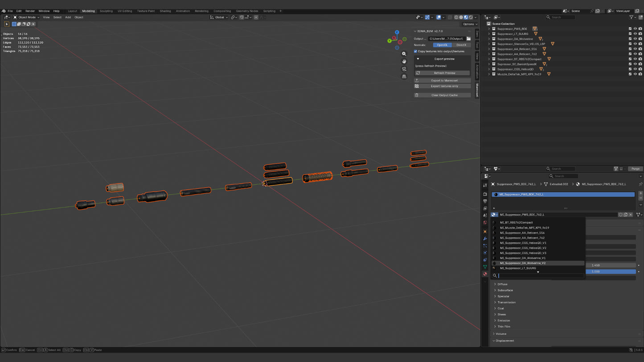The image size is (644, 362).
Task: Switch to the Sculpting workspace tab
Action: click(x=106, y=11)
